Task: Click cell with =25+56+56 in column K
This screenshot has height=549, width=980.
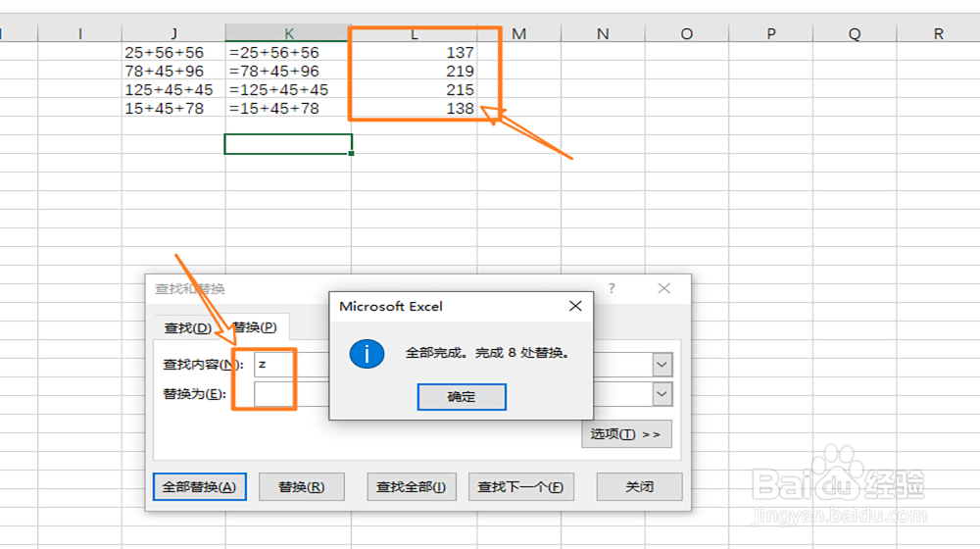Action: click(288, 52)
